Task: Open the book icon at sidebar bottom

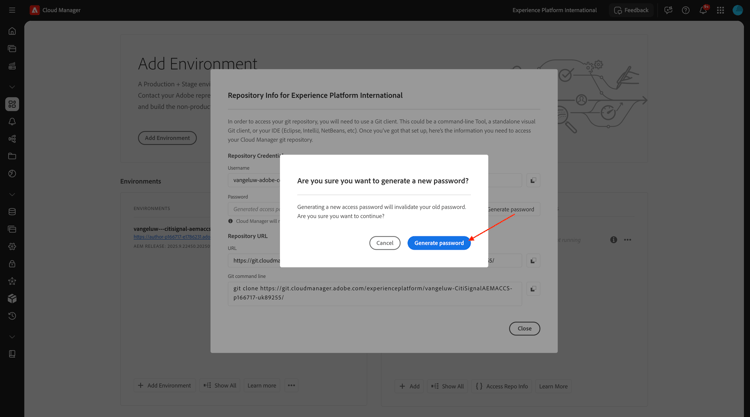Action: tap(12, 354)
